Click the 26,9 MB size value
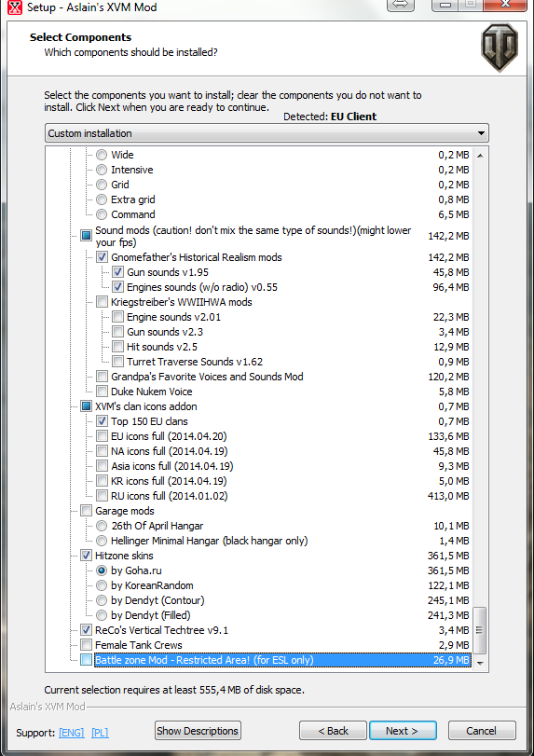534x756 pixels. point(451,660)
